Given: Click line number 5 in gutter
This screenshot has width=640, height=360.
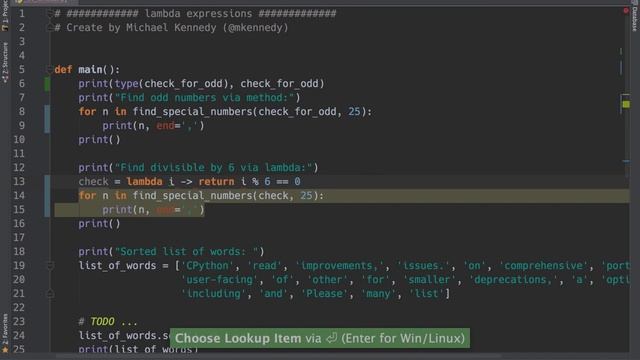Looking at the screenshot, I should click(22, 70).
